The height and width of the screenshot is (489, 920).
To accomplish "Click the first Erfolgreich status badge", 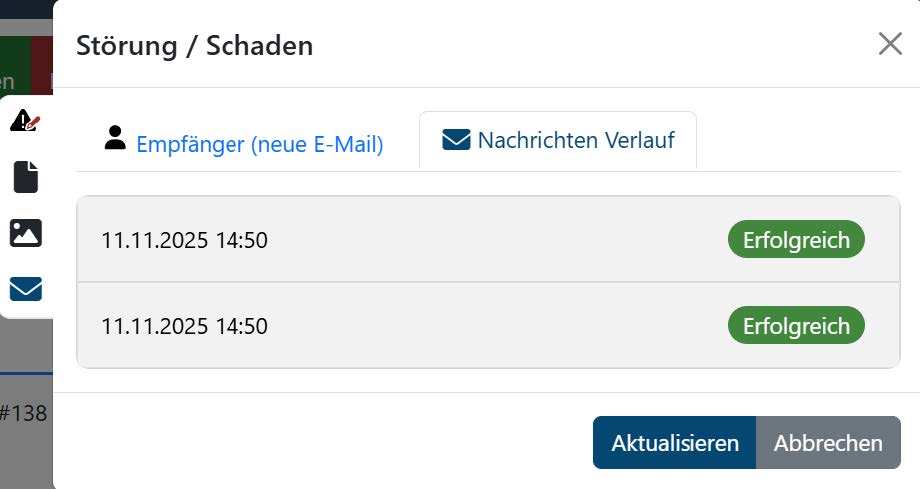I will 795,240.
